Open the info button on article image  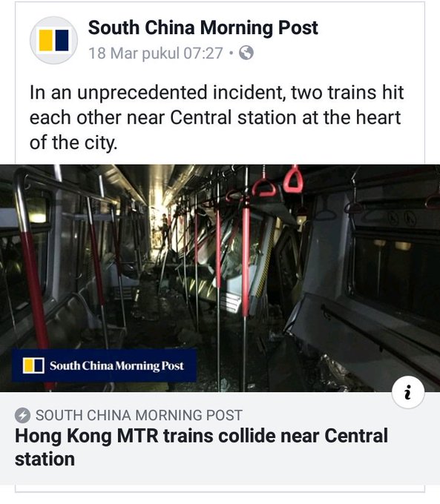point(408,391)
